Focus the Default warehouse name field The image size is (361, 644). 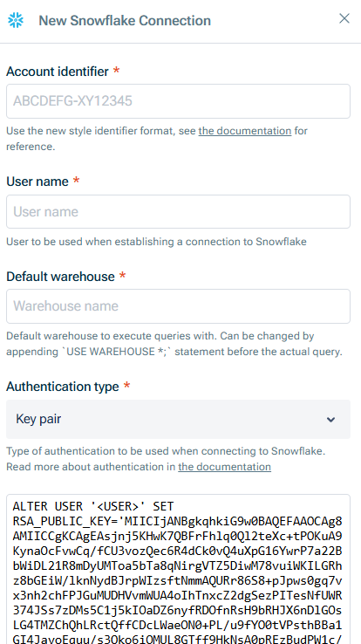pyautogui.click(x=178, y=306)
